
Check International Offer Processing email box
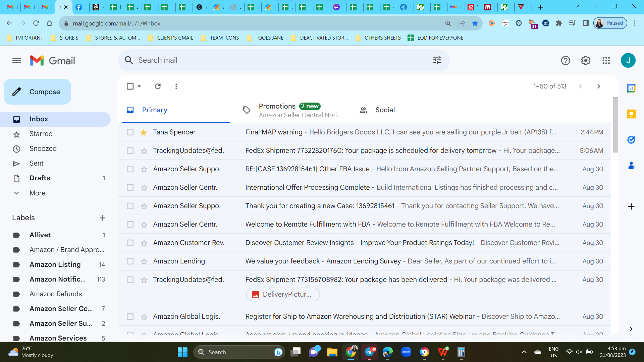(130, 188)
